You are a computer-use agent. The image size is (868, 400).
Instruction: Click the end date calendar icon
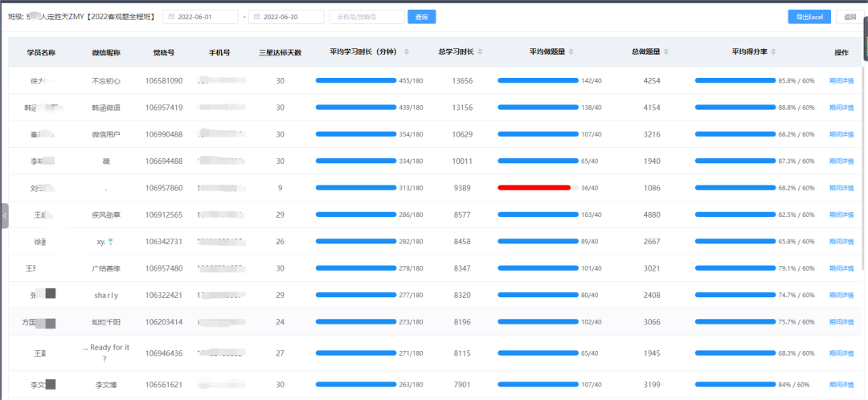pyautogui.click(x=257, y=17)
